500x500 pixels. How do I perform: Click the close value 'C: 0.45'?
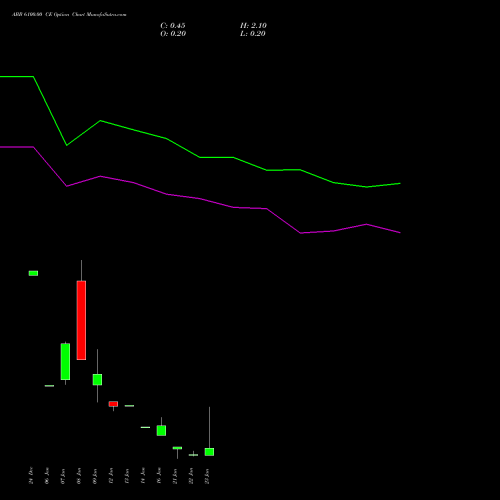173,26
